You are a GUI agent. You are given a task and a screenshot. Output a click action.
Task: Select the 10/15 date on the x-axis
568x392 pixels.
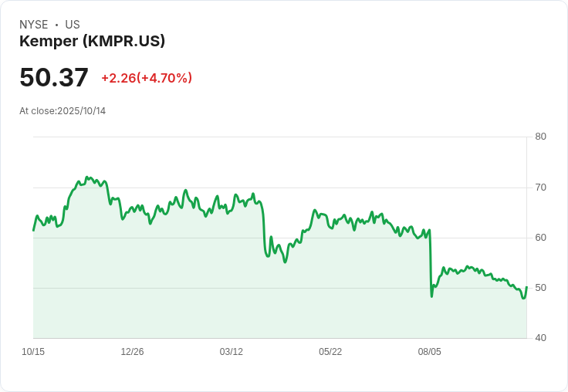(33, 352)
